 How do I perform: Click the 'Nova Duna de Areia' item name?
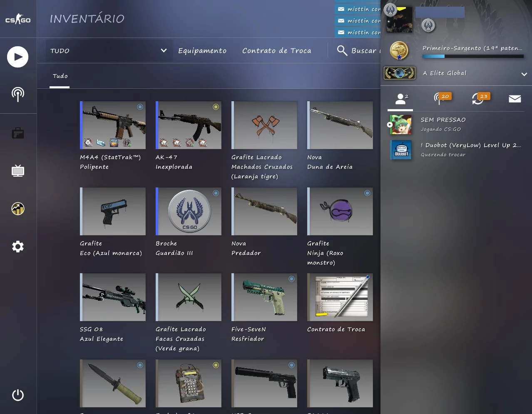pos(330,162)
